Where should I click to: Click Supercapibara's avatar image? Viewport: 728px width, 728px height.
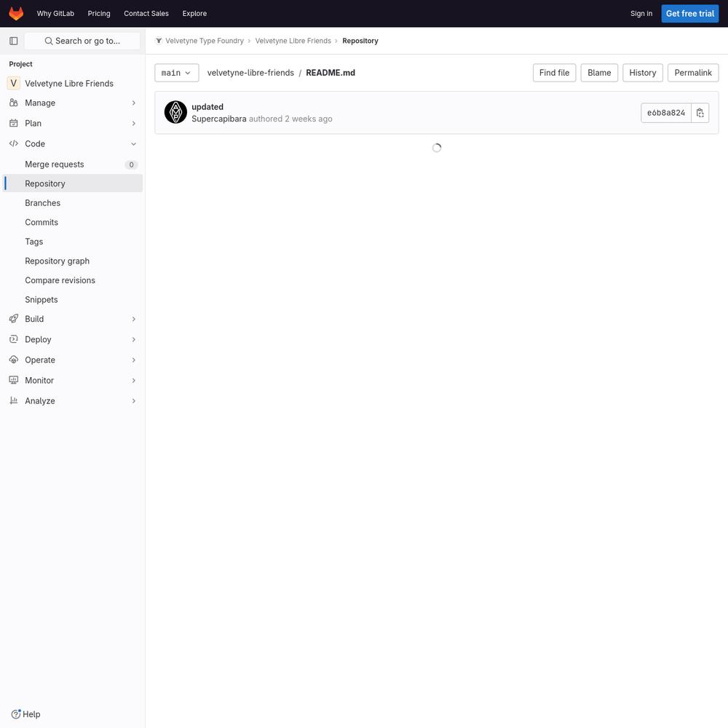(x=175, y=112)
